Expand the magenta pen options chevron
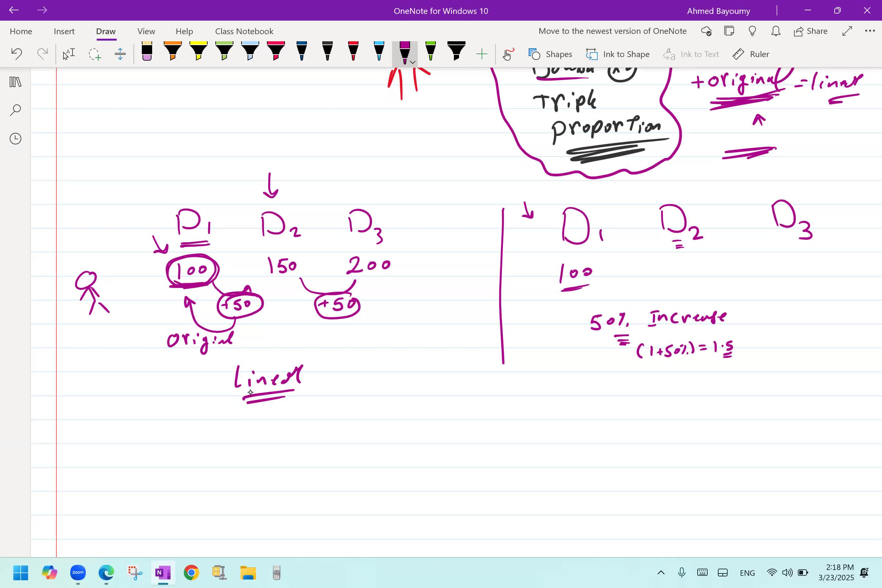The image size is (882, 588). (413, 62)
